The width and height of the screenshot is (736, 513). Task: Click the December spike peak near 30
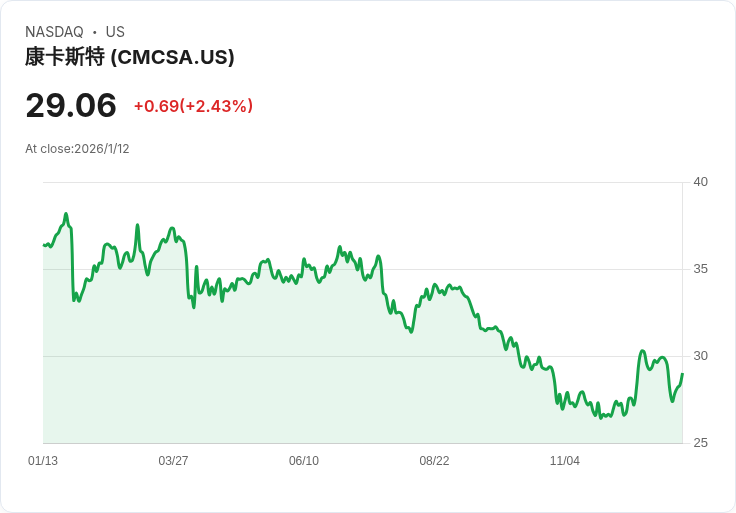[642, 351]
